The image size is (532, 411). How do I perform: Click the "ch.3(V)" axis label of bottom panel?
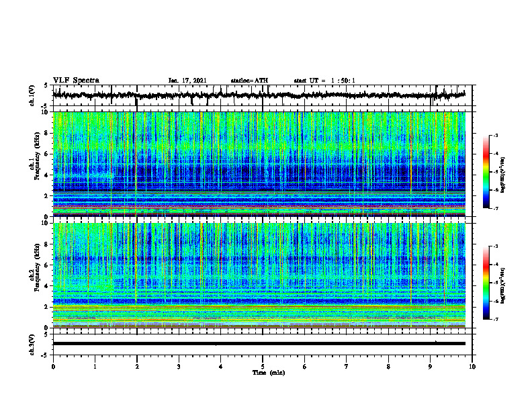pos(32,345)
